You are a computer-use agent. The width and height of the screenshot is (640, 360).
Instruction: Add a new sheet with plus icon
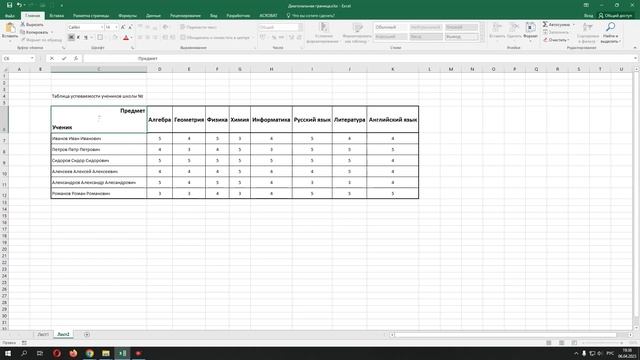pyautogui.click(x=87, y=334)
